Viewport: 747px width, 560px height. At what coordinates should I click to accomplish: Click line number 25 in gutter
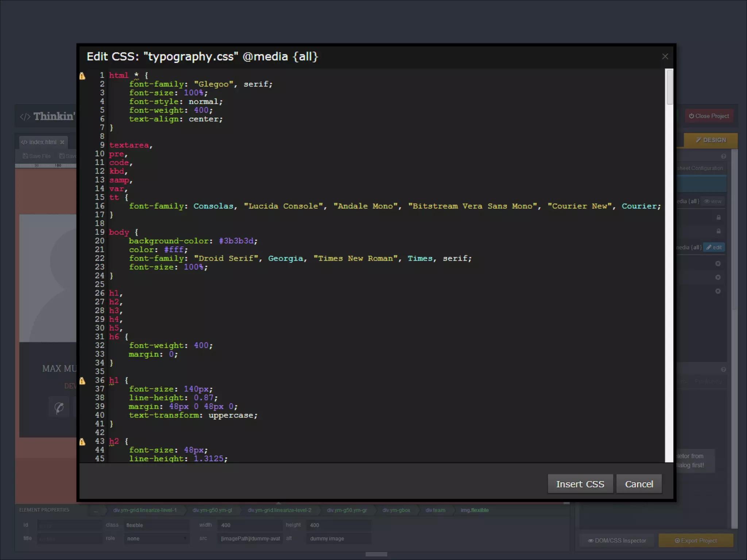click(x=100, y=284)
